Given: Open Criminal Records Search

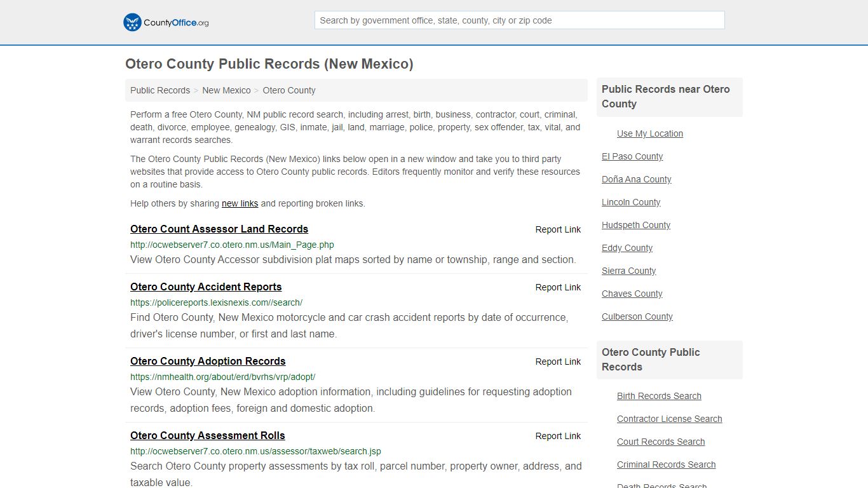Looking at the screenshot, I should pos(667,464).
